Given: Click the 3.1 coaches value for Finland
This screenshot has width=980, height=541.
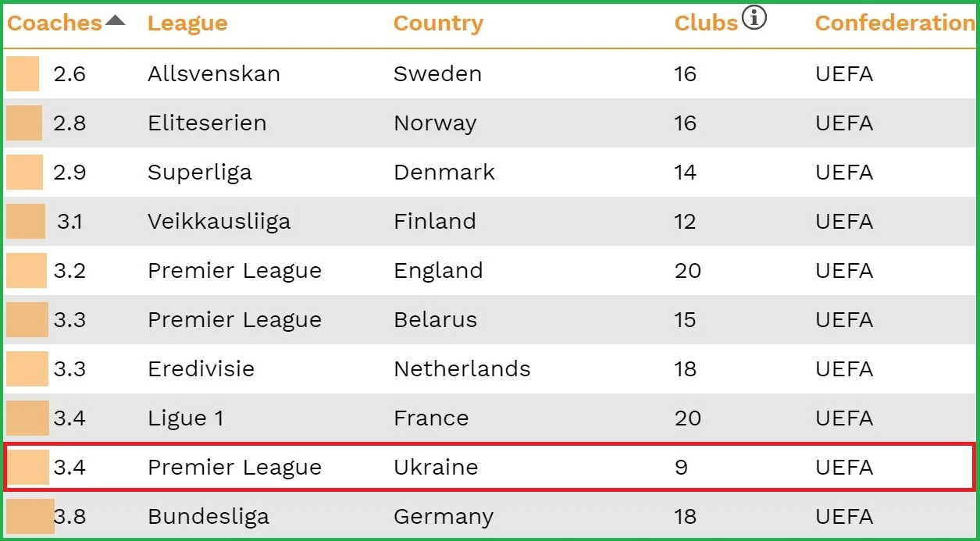Looking at the screenshot, I should pos(69,222).
